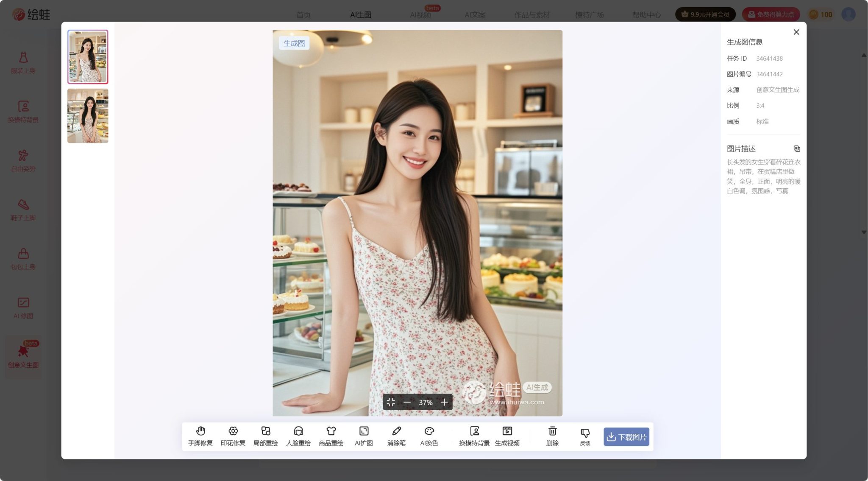Open 创意文生图 in left sidebar
Image resolution: width=868 pixels, height=481 pixels.
[x=23, y=357]
